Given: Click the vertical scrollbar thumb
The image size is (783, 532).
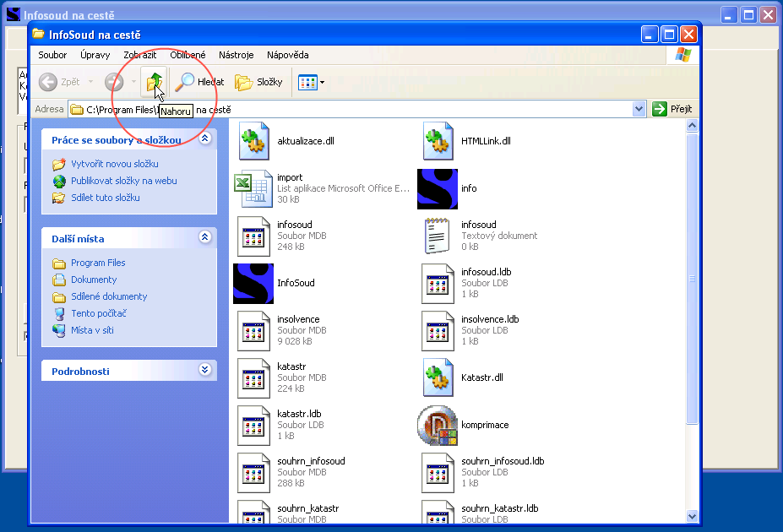Looking at the screenshot, I should (x=692, y=279).
